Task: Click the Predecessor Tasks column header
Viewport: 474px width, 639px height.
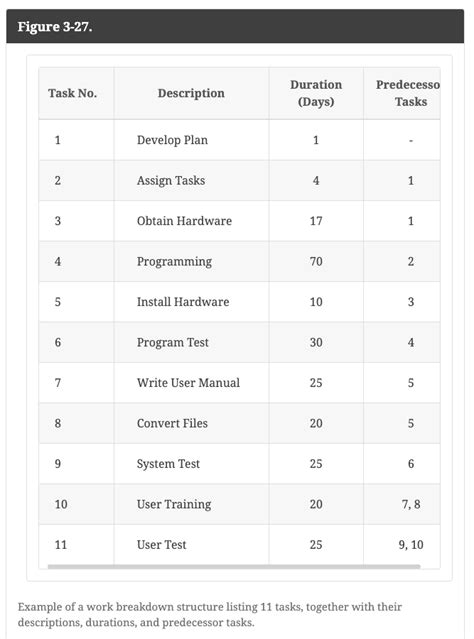Action: (x=402, y=93)
